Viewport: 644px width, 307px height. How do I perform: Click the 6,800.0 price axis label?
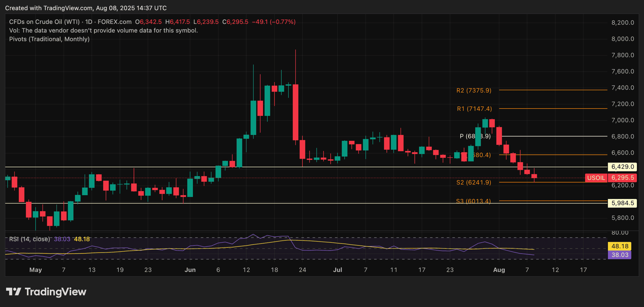point(623,136)
